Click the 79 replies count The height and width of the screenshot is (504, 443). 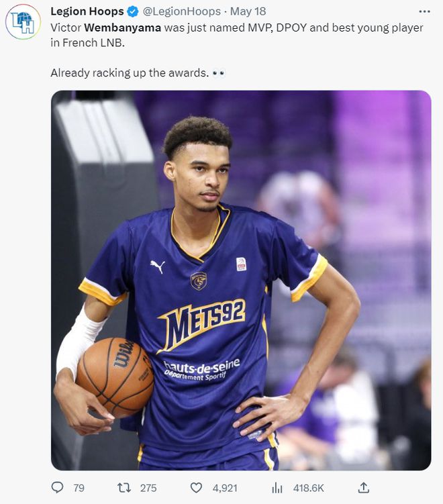[79, 488]
